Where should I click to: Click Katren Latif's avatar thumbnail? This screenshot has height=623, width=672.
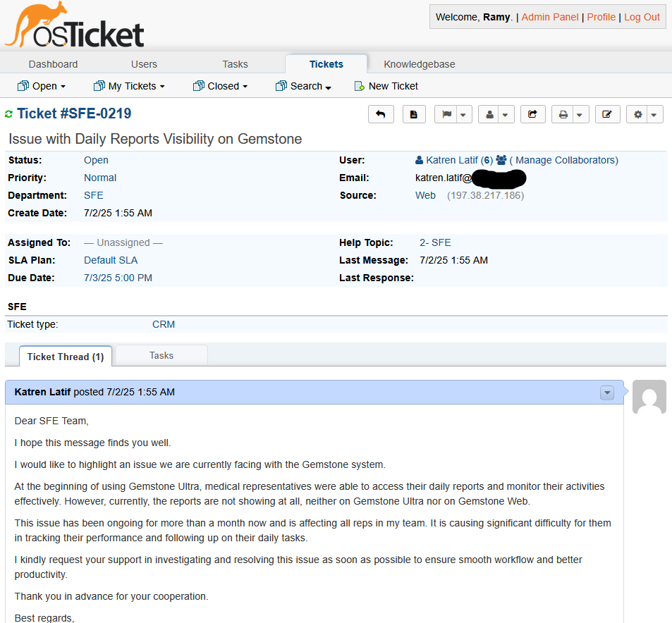(649, 397)
